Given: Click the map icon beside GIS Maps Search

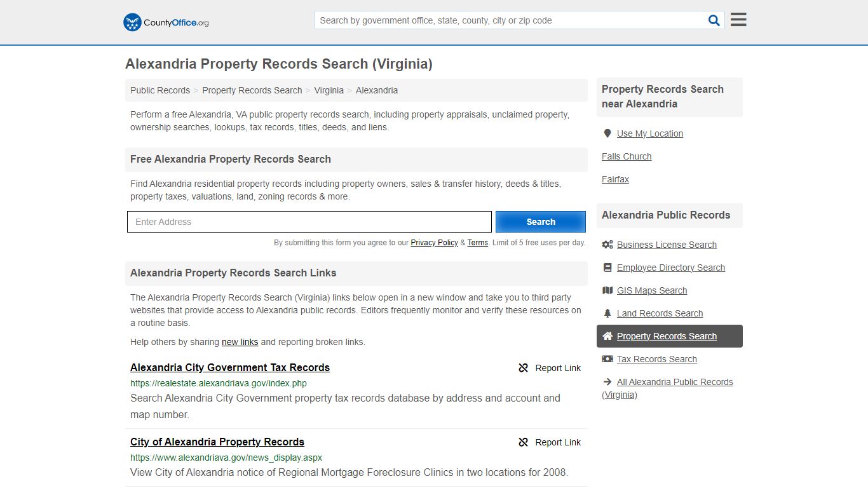Looking at the screenshot, I should [607, 290].
